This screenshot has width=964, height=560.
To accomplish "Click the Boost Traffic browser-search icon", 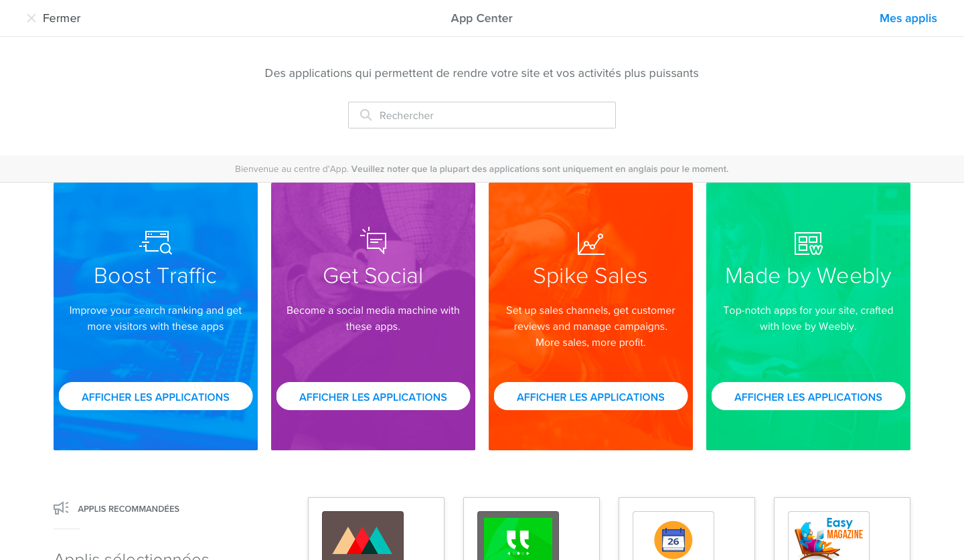I will 155,242.
